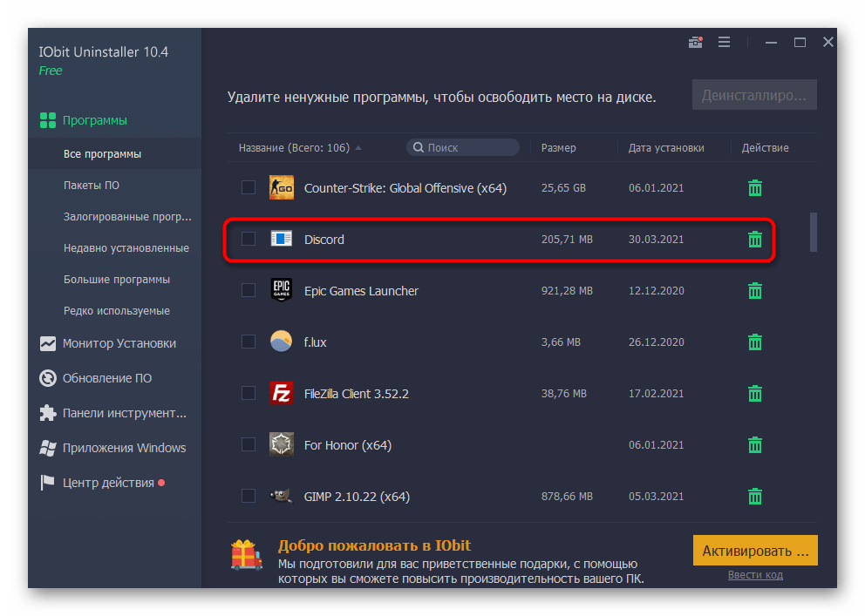Uninstall Discord using its green trash icon
This screenshot has height=616, width=865.
pos(754,239)
